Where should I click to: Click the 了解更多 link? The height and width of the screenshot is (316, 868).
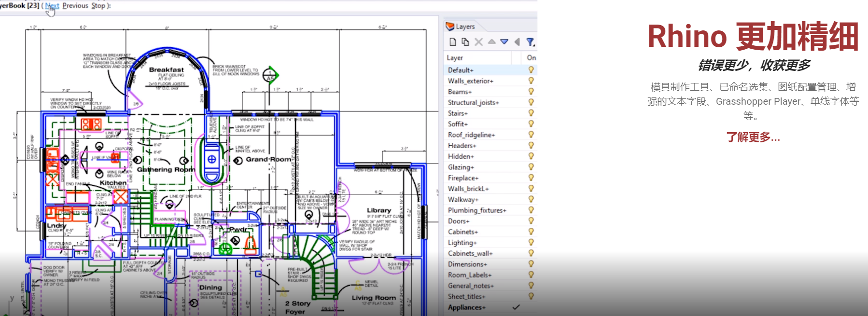click(753, 137)
